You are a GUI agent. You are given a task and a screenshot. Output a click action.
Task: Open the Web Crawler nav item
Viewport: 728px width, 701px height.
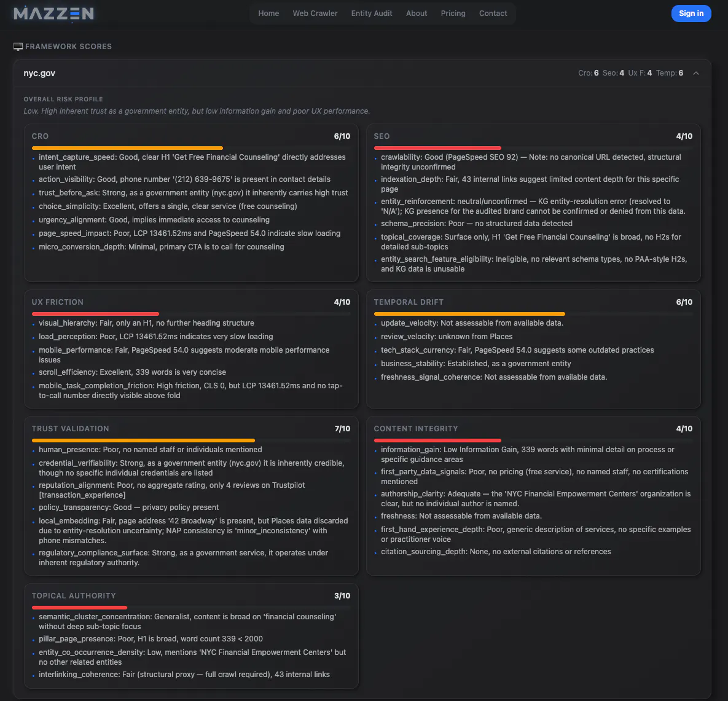click(x=315, y=14)
